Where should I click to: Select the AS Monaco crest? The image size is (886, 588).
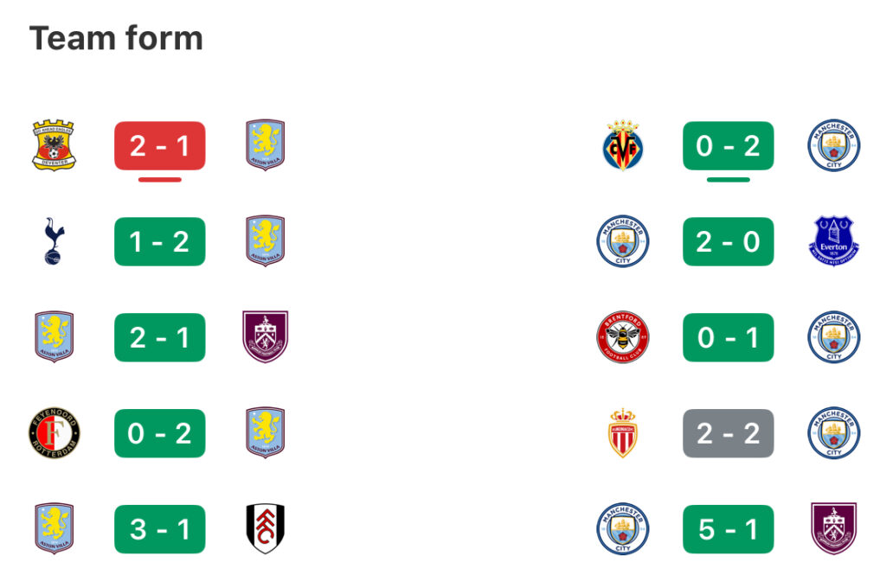pos(622,432)
